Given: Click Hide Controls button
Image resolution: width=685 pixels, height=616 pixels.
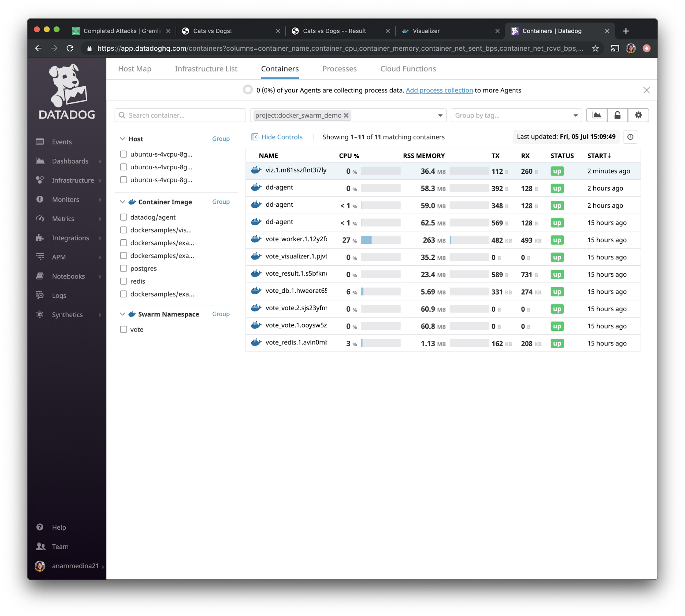Looking at the screenshot, I should point(276,137).
